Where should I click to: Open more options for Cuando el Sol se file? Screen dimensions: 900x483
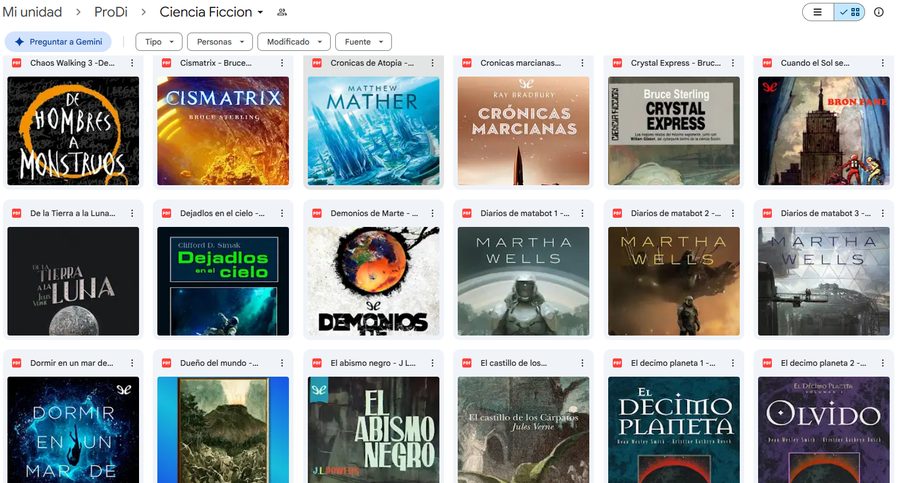tap(882, 63)
